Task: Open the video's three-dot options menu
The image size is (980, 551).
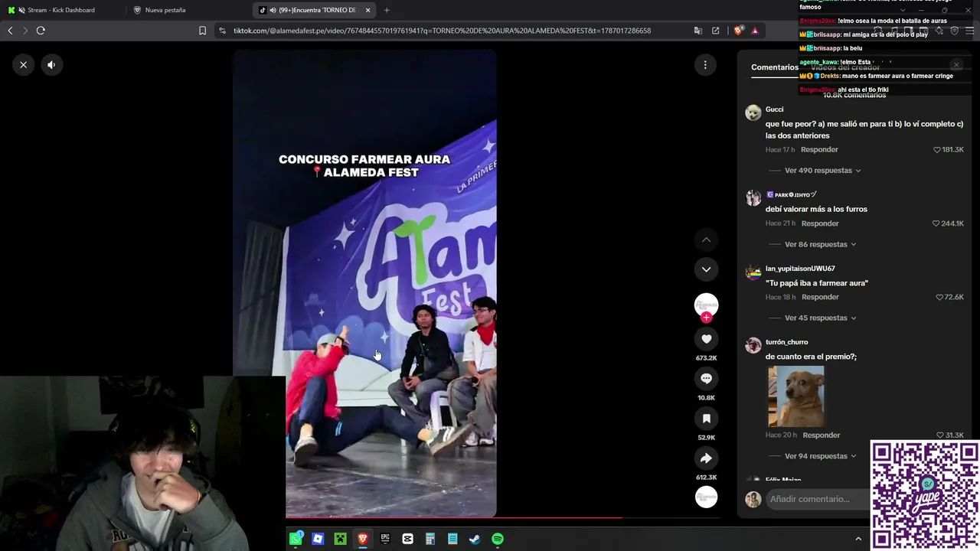Action: coord(705,65)
